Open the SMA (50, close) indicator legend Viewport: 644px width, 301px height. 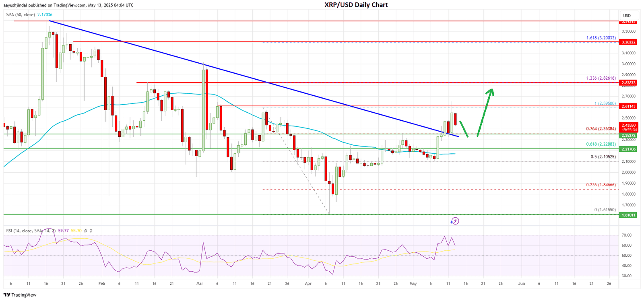coord(20,15)
